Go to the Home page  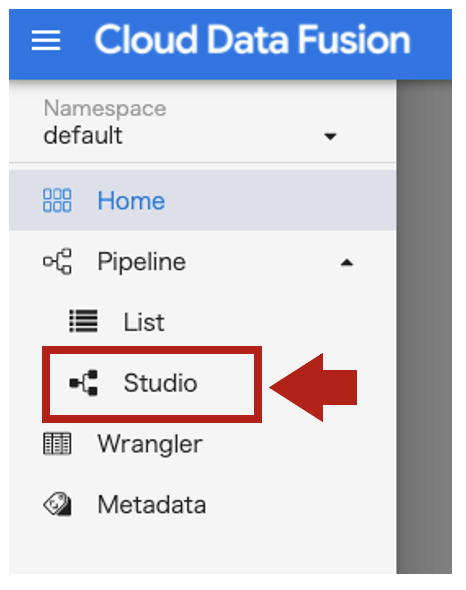203,201
